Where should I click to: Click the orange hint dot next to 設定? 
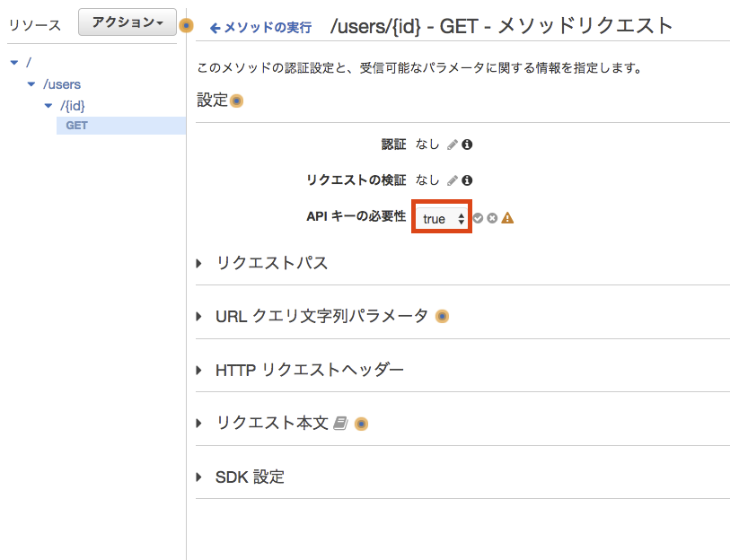[237, 101]
